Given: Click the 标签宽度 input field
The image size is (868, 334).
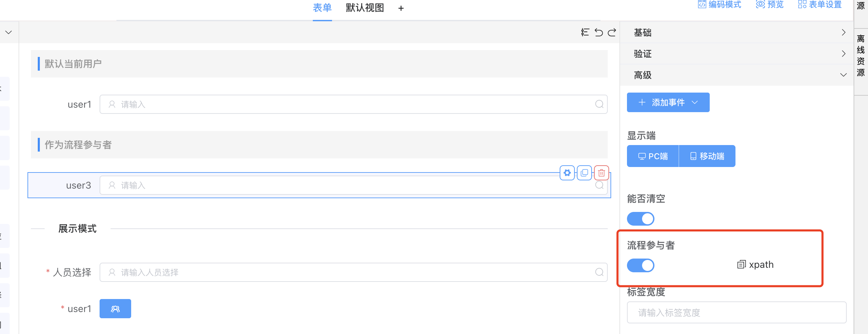Looking at the screenshot, I should 736,312.
